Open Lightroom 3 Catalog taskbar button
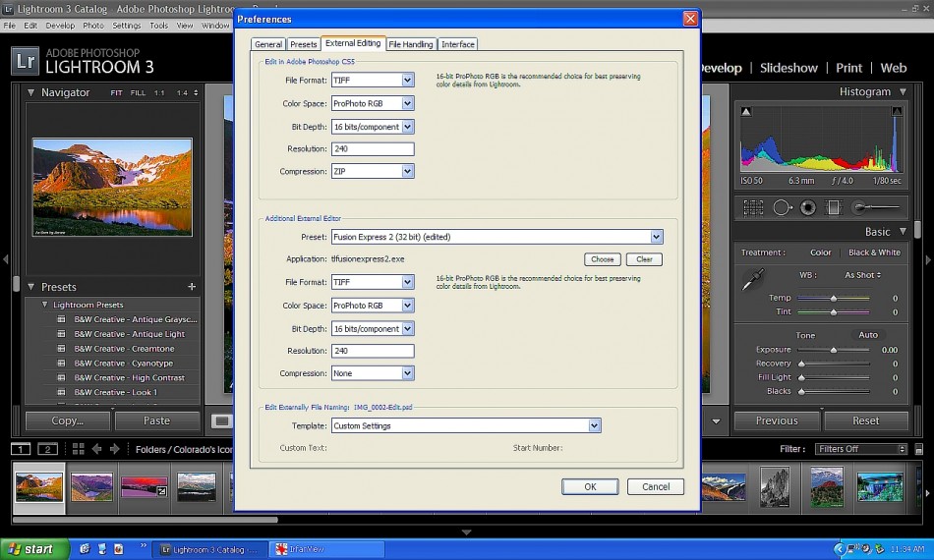This screenshot has height=560, width=934. point(209,549)
